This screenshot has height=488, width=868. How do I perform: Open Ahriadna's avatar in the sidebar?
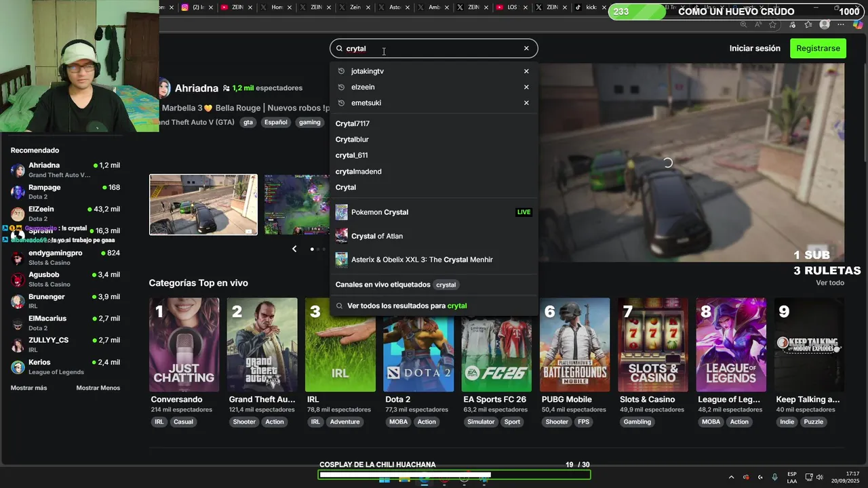pos(18,170)
